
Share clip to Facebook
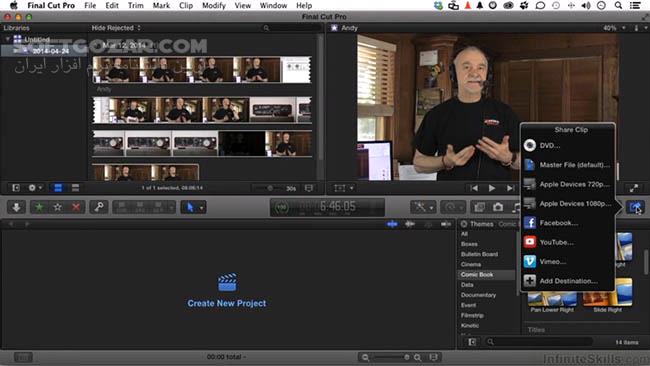pos(568,223)
